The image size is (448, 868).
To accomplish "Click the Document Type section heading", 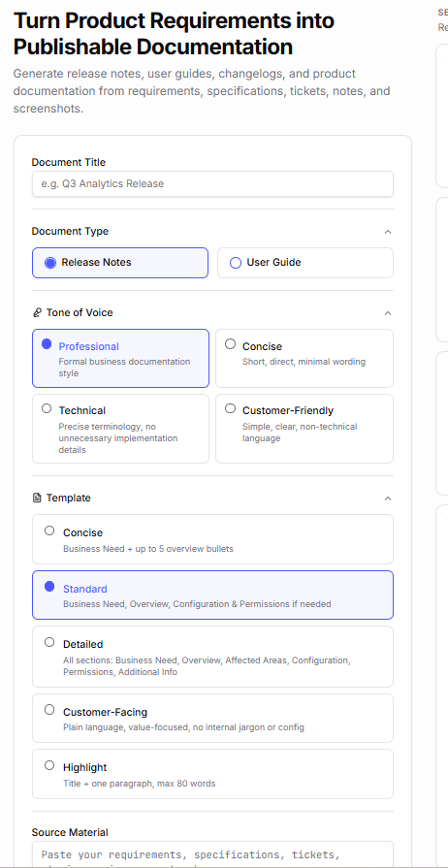I will [70, 232].
